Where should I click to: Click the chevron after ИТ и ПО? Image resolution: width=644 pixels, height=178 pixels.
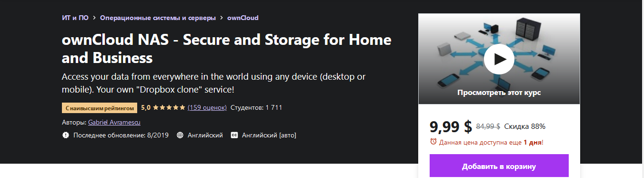94,18
